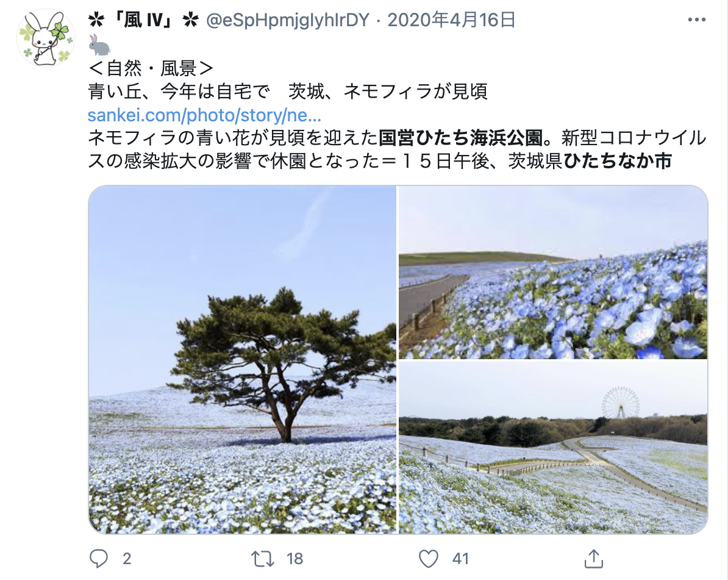Click bold text 国営ひたち海浜公園
The height and width of the screenshot is (580, 728).
[460, 138]
